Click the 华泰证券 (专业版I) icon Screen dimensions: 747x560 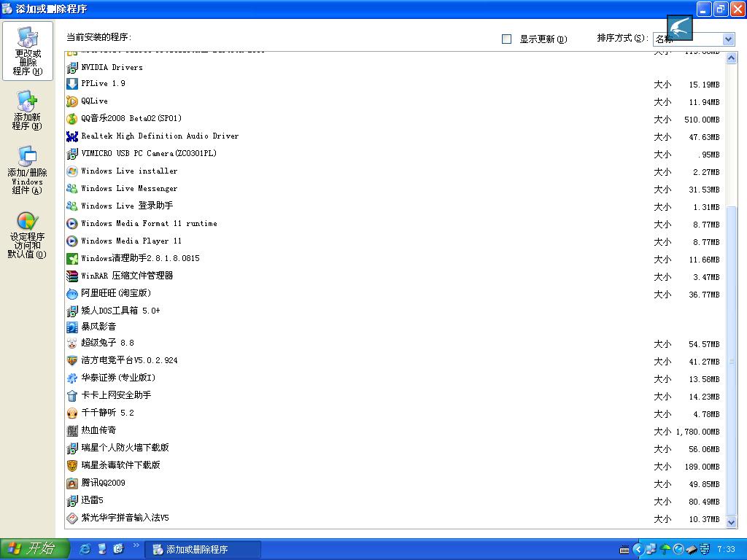(x=72, y=378)
